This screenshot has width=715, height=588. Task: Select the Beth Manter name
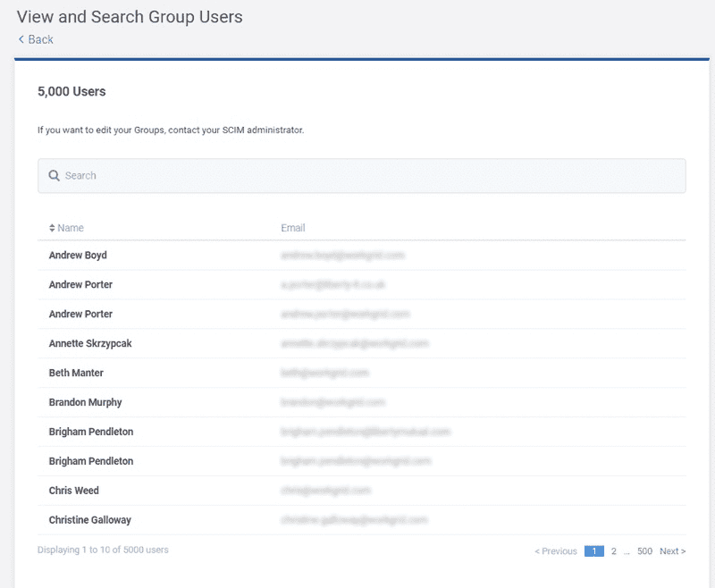[x=76, y=373]
